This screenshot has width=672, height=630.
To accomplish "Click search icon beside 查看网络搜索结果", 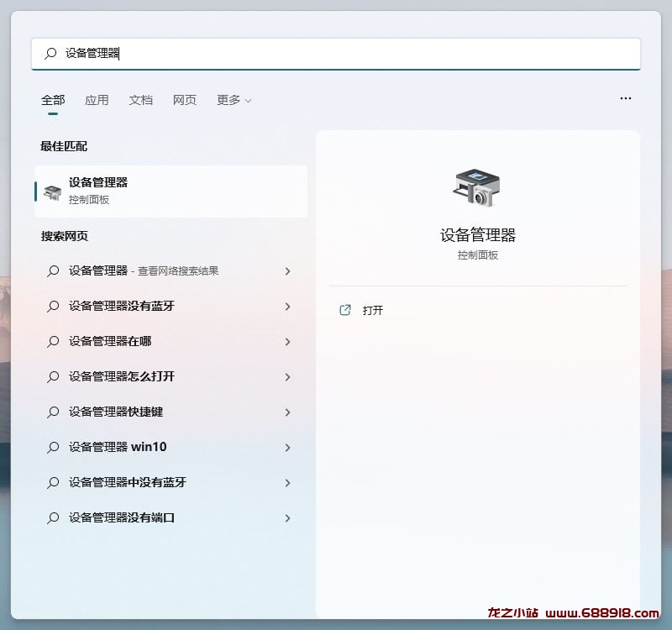I will coord(53,270).
